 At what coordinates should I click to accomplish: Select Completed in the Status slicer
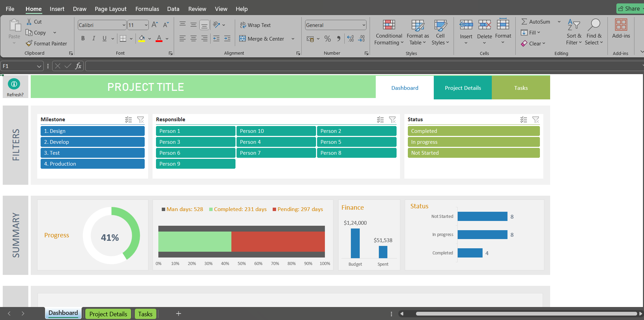474,131
